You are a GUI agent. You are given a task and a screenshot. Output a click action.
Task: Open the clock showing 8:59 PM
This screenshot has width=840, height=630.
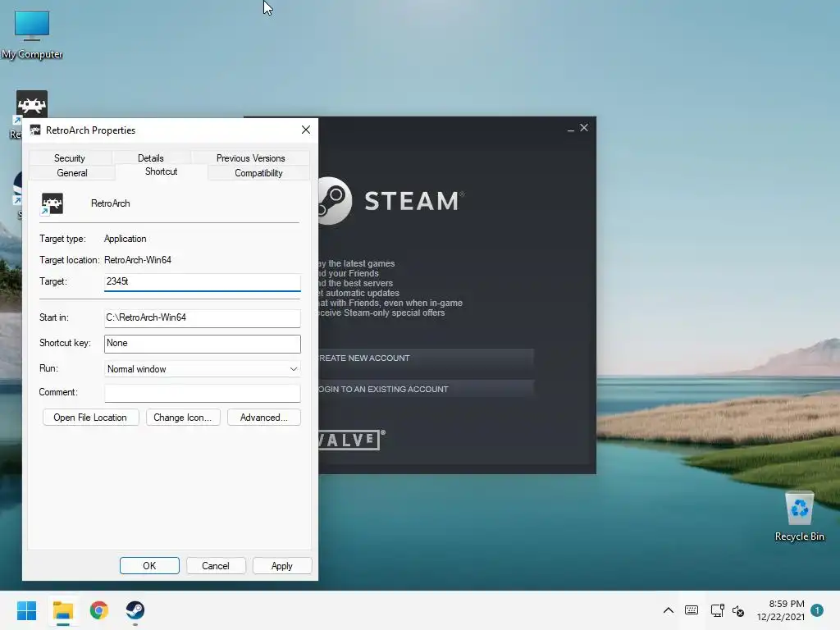coord(781,610)
